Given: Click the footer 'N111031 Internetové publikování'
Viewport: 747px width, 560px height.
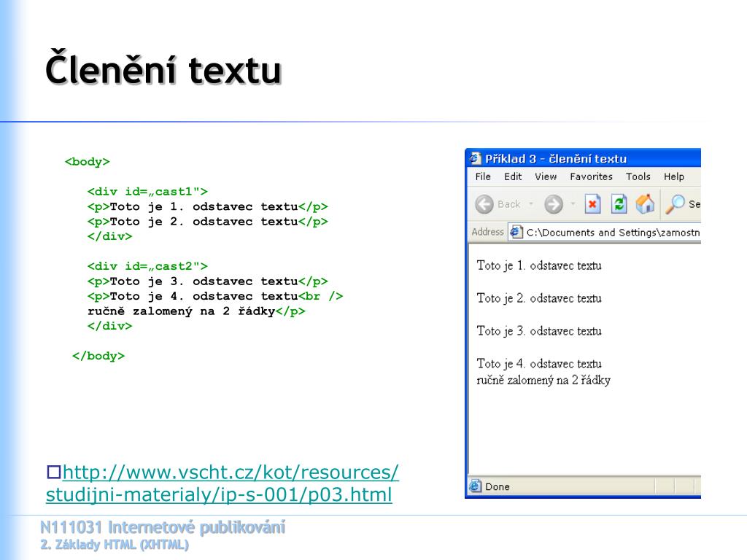Looking at the screenshot, I should coord(163,527).
